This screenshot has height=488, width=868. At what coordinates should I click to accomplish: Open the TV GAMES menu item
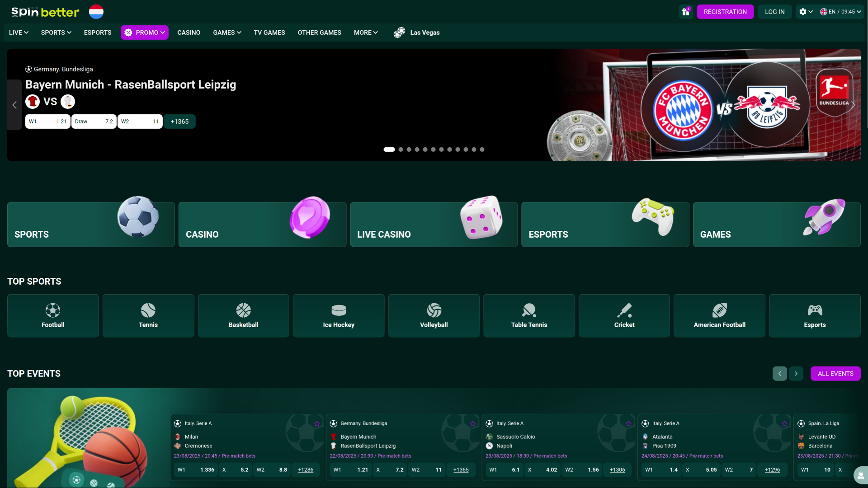click(269, 32)
